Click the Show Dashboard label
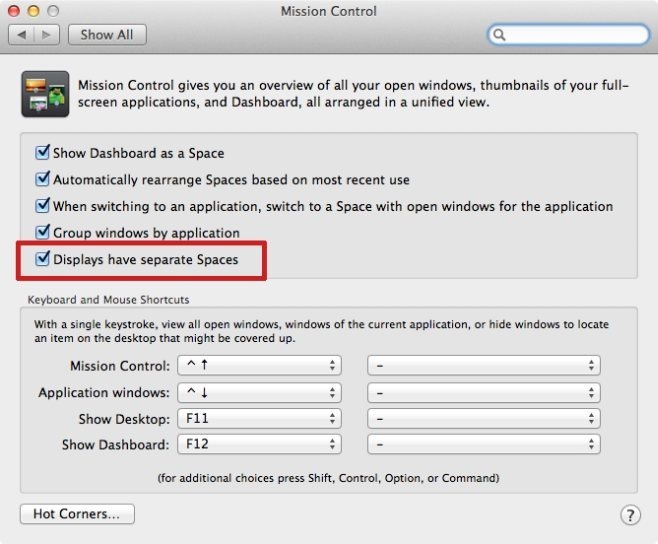Image resolution: width=658 pixels, height=544 pixels. tap(115, 445)
